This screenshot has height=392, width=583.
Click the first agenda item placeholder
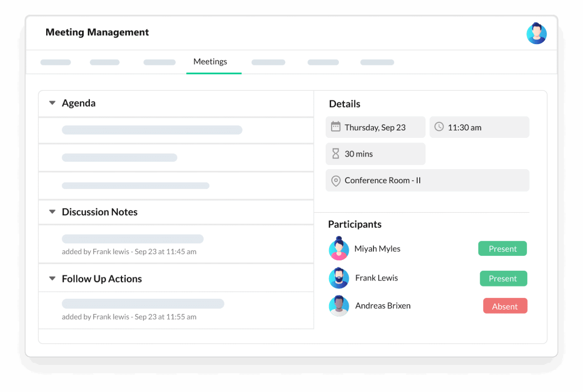click(152, 130)
